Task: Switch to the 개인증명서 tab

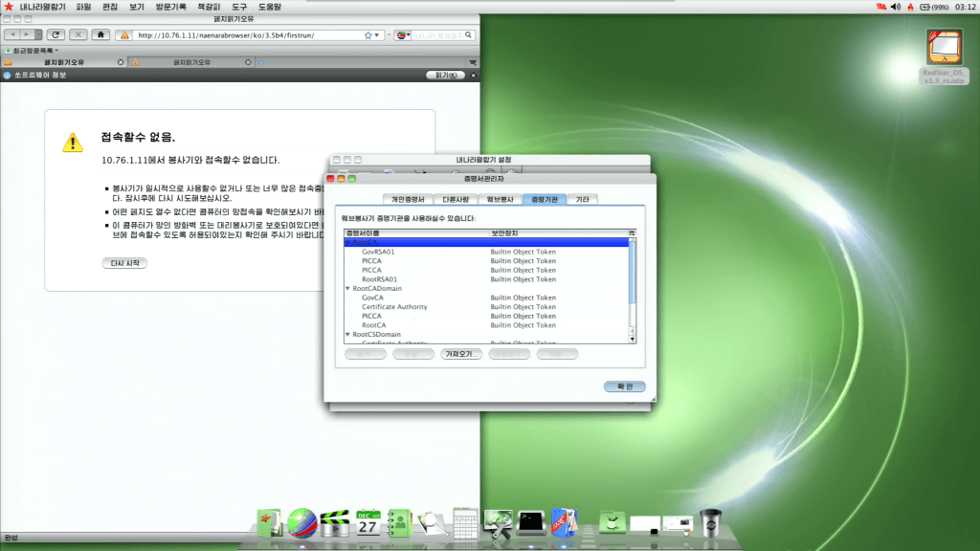Action: pos(407,199)
